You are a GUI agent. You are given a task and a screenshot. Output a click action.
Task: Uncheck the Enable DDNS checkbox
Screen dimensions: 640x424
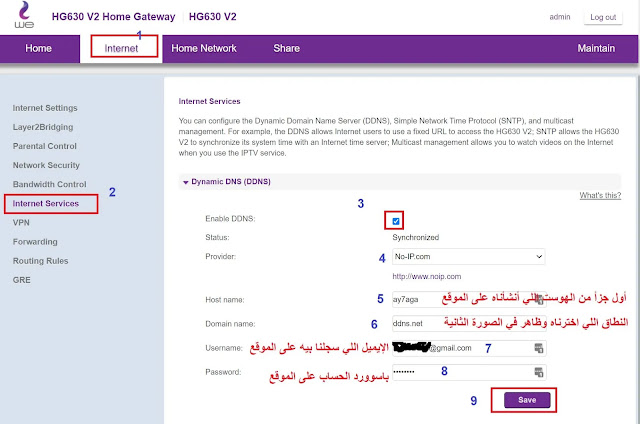(x=396, y=221)
